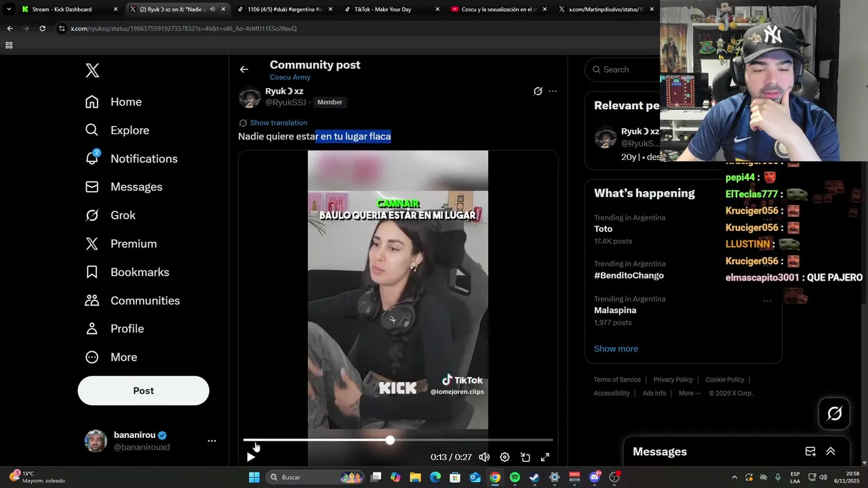Switch to the Coscu y la sexualización tab
The width and height of the screenshot is (868, 488).
[x=499, y=9]
